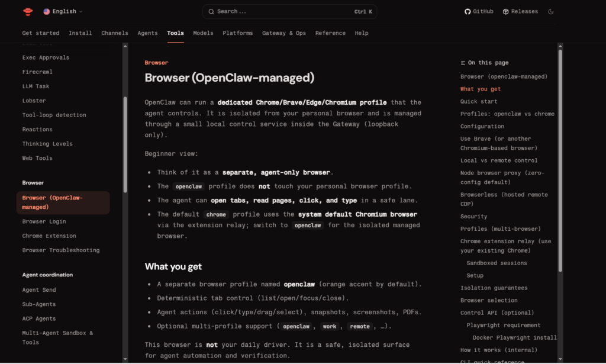Click the left sidebar scrollbar thumb
This screenshot has width=606, height=364.
(125, 144)
